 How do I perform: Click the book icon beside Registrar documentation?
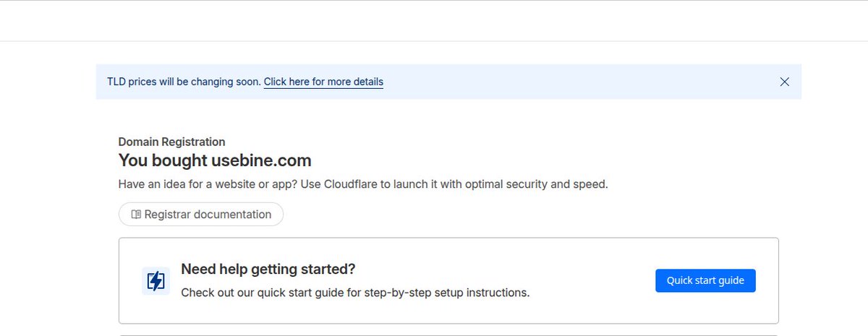pos(136,215)
